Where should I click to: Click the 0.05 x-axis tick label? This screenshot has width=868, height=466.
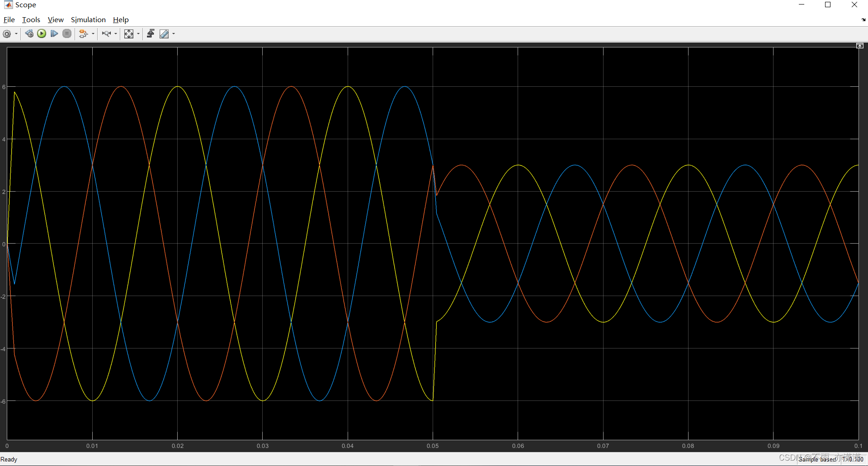coord(433,446)
